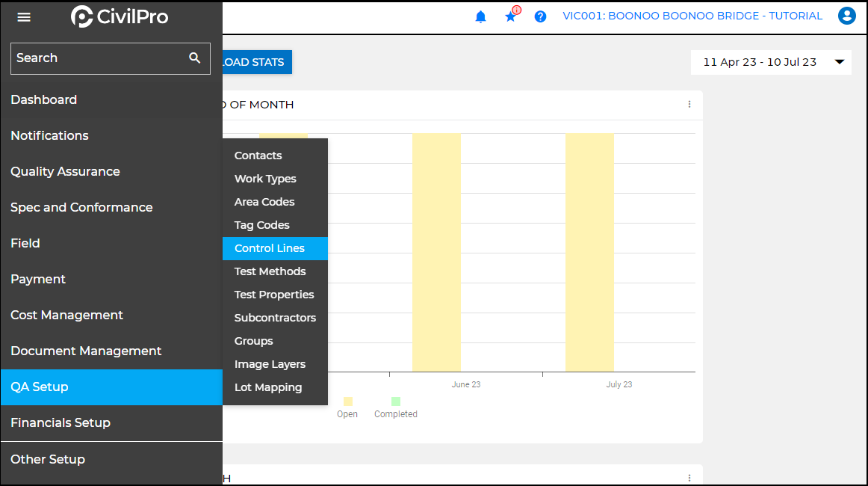Open the help question mark icon
The image size is (868, 486).
pyautogui.click(x=540, y=16)
